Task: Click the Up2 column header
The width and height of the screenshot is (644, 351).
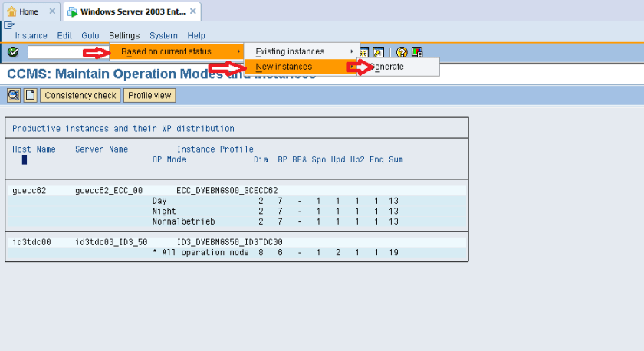Action: pyautogui.click(x=357, y=159)
